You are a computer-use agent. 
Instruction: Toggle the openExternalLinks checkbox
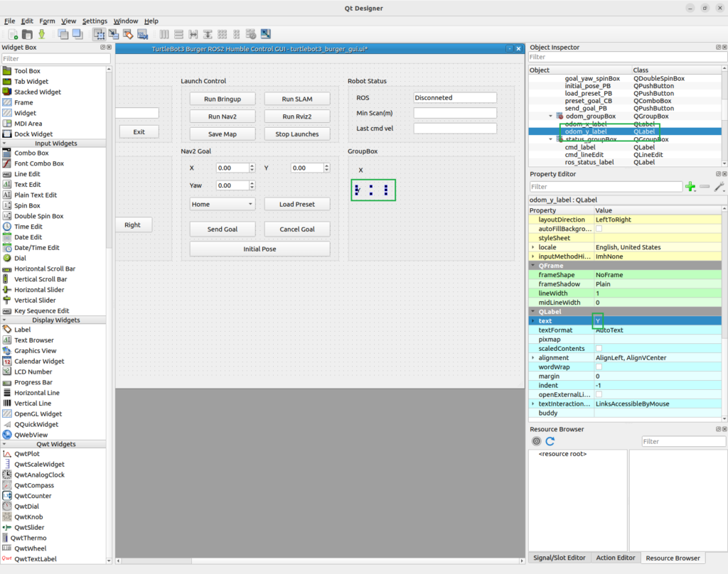pyautogui.click(x=599, y=394)
